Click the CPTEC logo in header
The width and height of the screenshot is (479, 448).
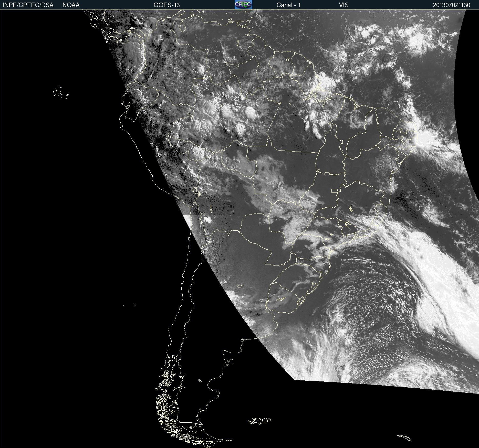coord(243,5)
